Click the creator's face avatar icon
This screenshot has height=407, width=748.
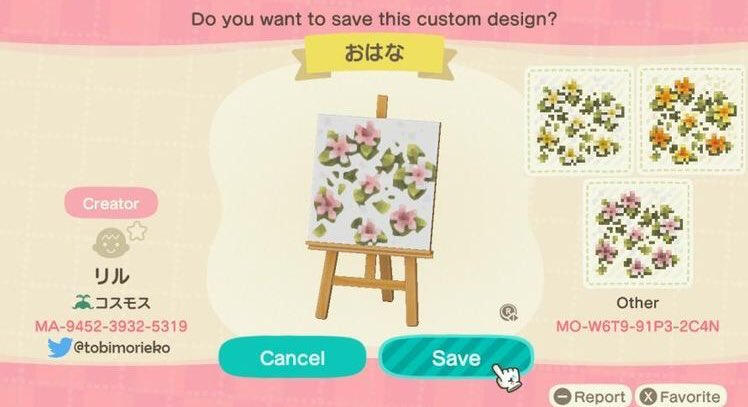click(x=110, y=243)
